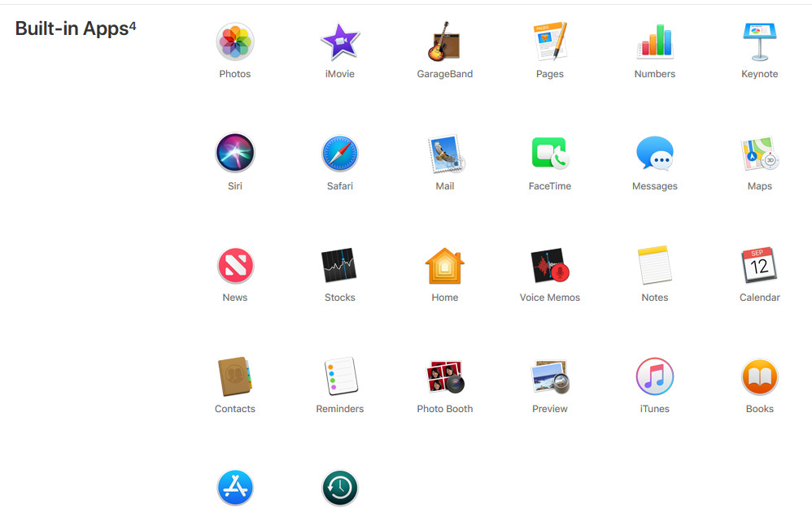Start FaceTime via its green camera icon
This screenshot has width=812, height=517.
point(549,153)
